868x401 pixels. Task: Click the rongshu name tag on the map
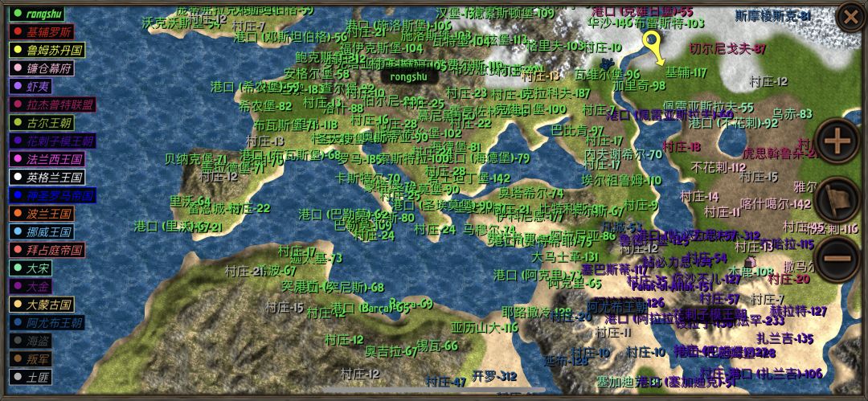[x=408, y=76]
